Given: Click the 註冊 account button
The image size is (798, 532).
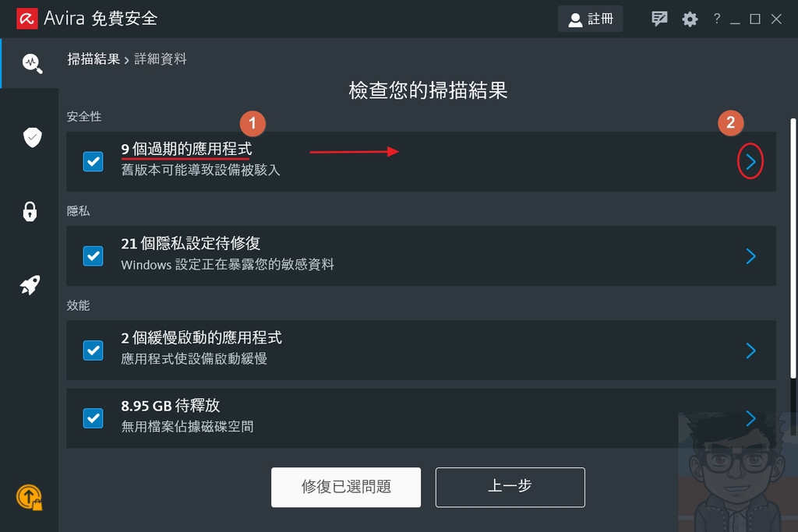Looking at the screenshot, I should [591, 19].
